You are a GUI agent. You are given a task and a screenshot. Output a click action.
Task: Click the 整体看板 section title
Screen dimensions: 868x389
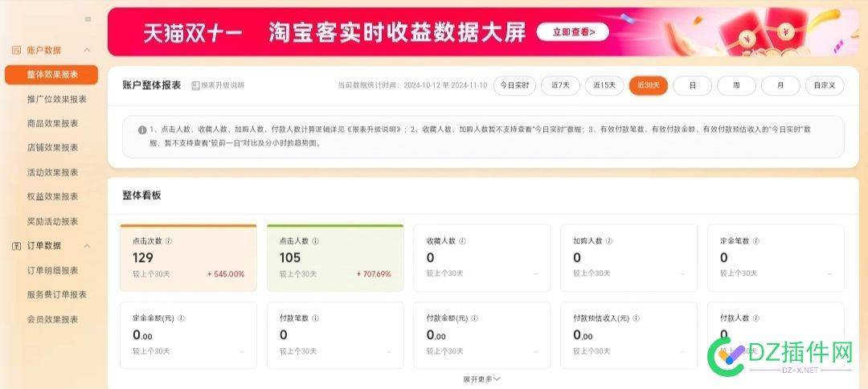(x=141, y=195)
